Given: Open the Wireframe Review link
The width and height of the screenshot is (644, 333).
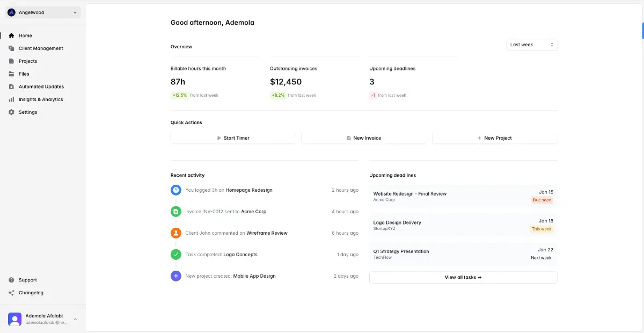Looking at the screenshot, I should 267,233.
